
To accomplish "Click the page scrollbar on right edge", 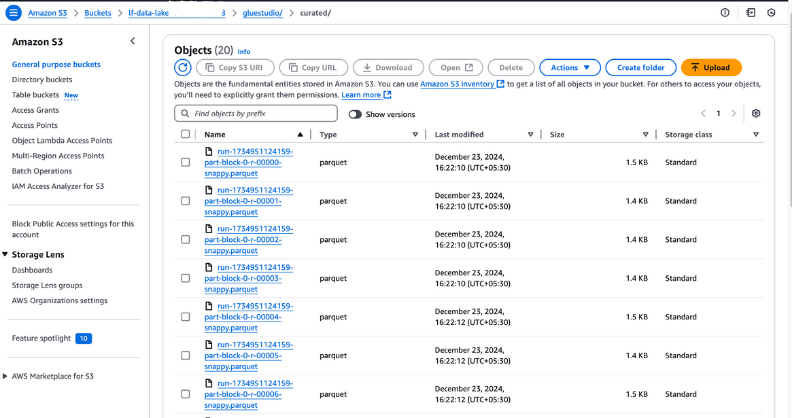I will tap(788, 109).
